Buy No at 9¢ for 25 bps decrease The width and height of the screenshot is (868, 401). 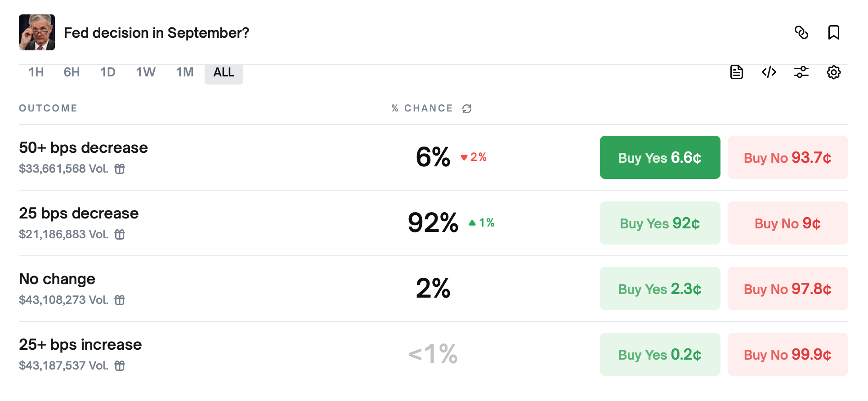click(x=788, y=223)
